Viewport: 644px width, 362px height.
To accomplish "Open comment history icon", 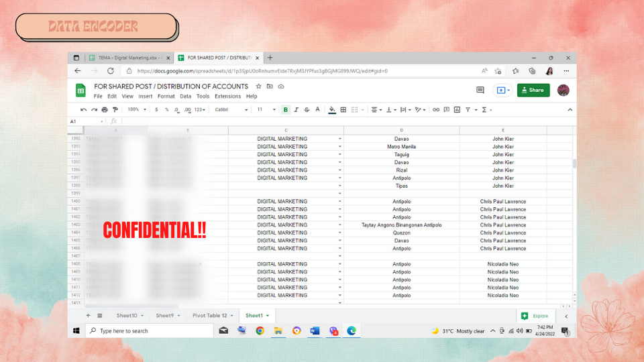I will 480,90.
